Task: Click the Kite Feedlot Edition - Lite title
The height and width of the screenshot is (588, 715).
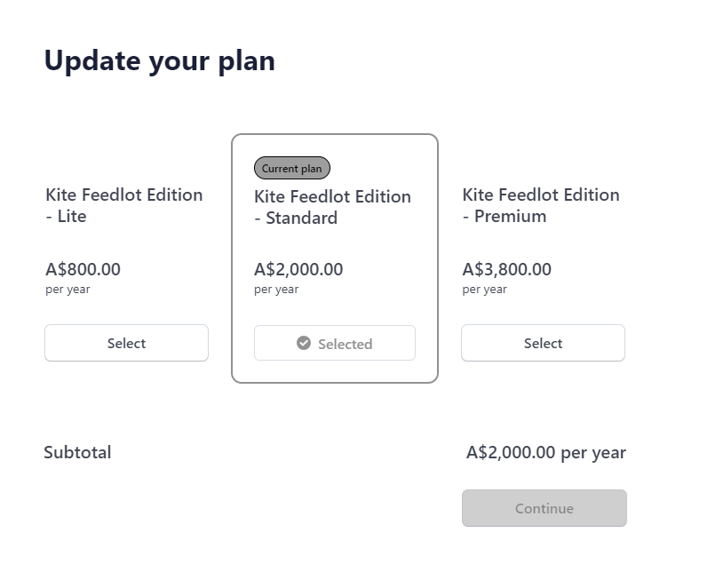Action: 123,205
